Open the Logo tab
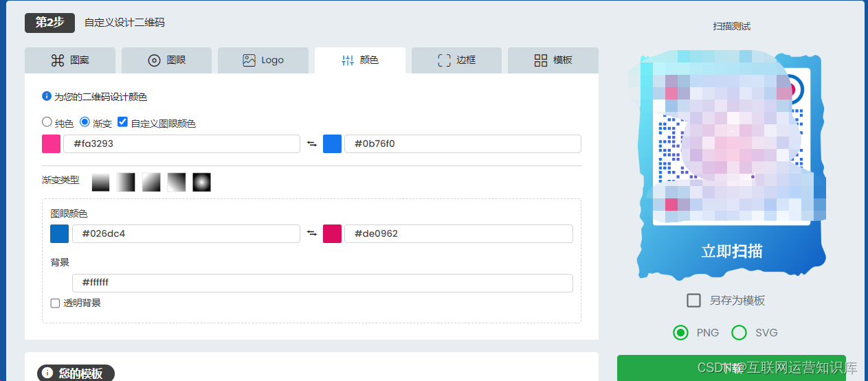Viewport: 868px width, 381px height. click(263, 60)
